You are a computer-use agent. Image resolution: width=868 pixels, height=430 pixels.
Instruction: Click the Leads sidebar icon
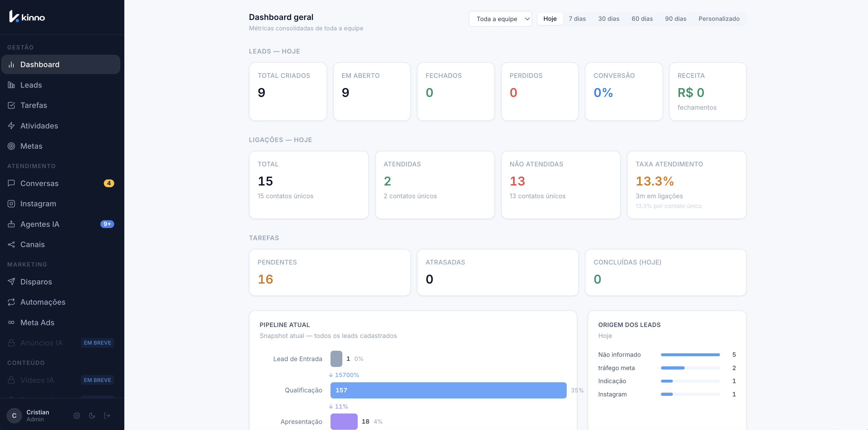tap(11, 85)
